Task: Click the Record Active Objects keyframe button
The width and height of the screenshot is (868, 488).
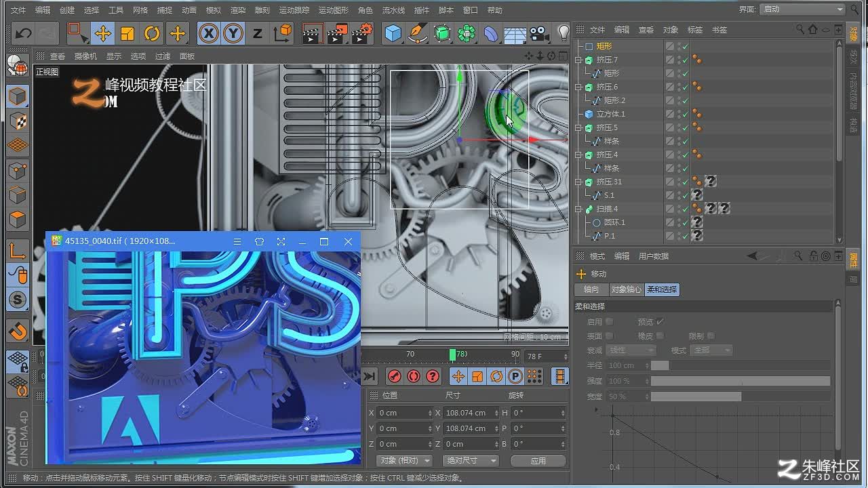Action: pyautogui.click(x=394, y=376)
